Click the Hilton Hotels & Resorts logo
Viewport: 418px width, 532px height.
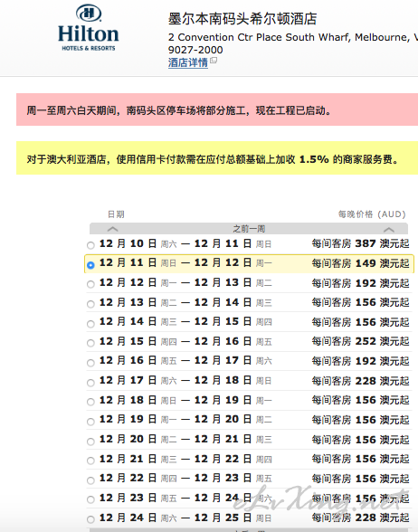pyautogui.click(x=89, y=28)
